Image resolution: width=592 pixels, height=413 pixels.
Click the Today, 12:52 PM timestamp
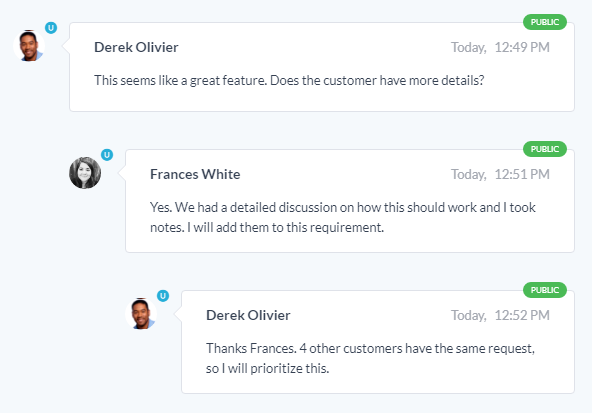tap(500, 316)
